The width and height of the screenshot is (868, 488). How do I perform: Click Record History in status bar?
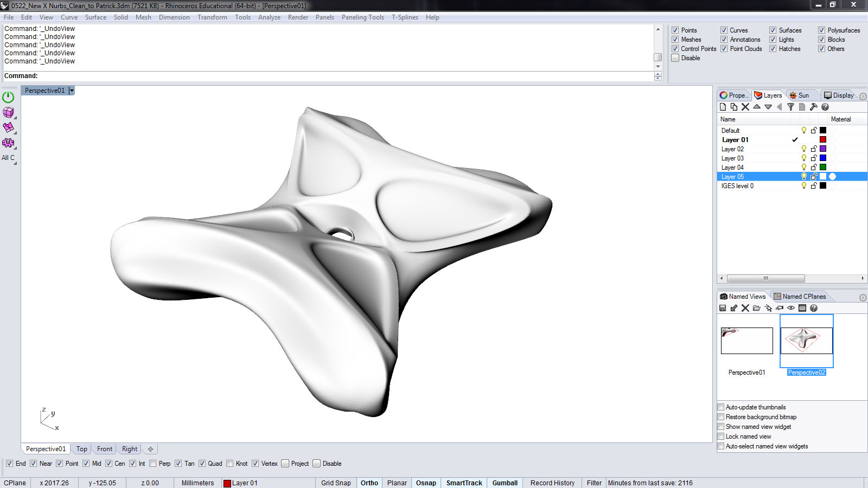[552, 483]
